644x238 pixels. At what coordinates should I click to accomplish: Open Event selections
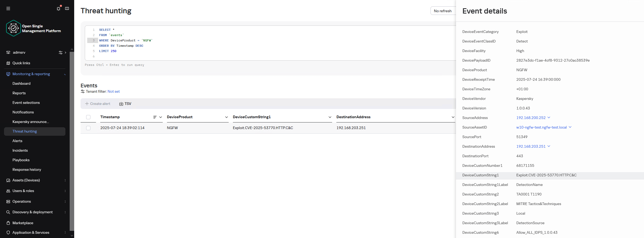(x=26, y=103)
